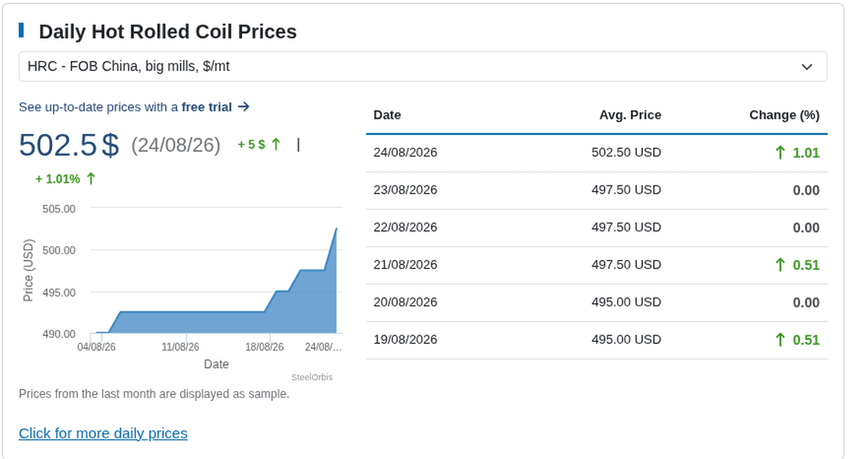Click the 0.00 change value for 20/08/2026
The image size is (868, 459).
point(806,303)
